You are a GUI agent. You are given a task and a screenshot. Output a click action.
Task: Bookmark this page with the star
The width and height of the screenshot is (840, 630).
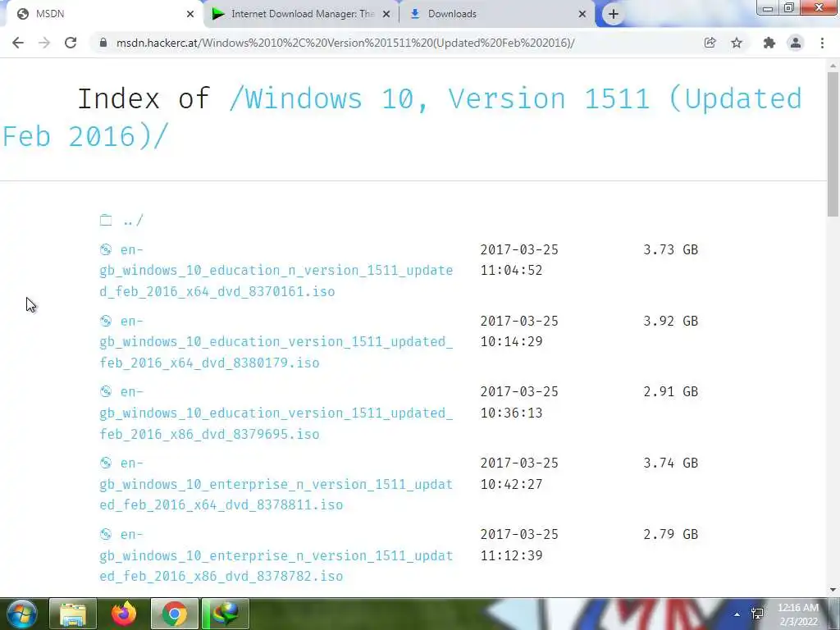[737, 43]
